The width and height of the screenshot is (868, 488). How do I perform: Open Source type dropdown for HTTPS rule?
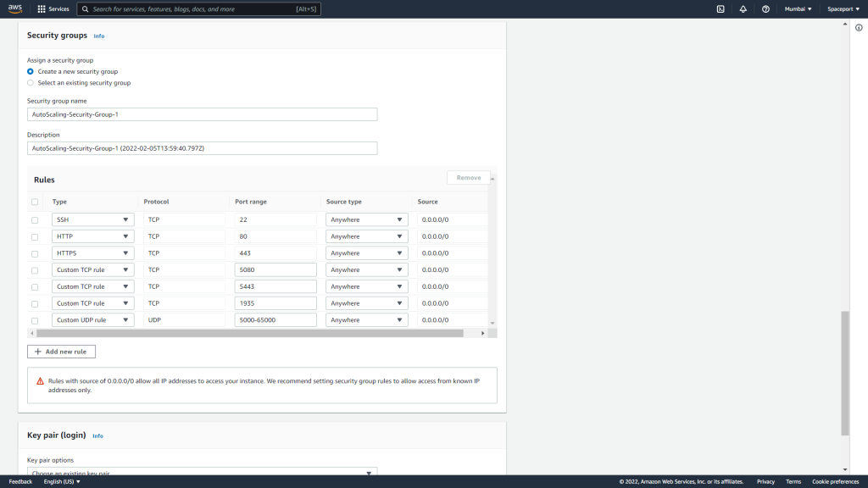(x=366, y=252)
